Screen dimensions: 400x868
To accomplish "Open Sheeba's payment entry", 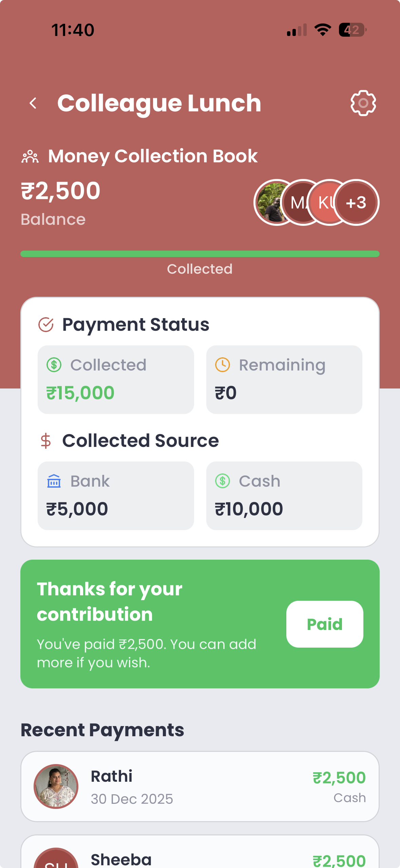I will coord(200,856).
